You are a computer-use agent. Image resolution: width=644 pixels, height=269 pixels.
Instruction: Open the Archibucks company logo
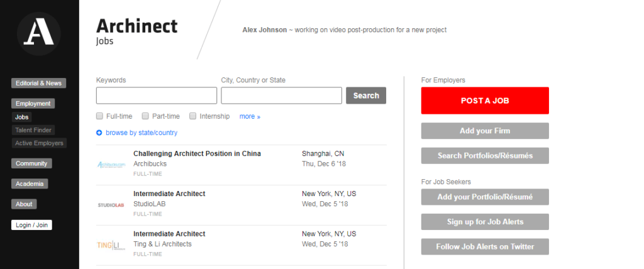click(111, 165)
